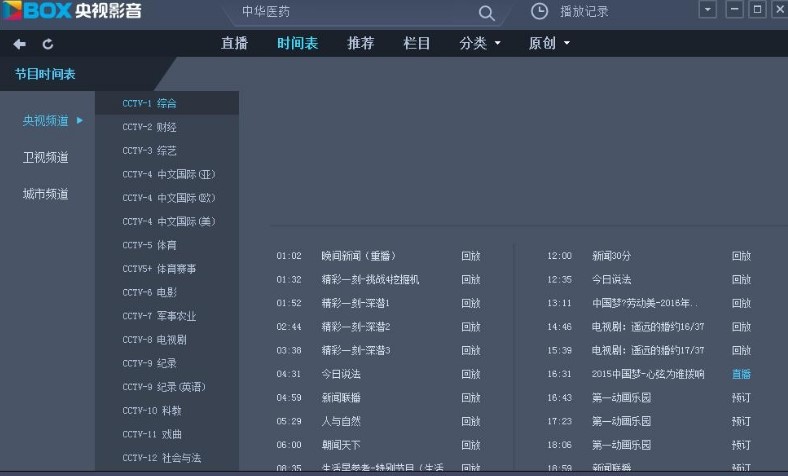788x476 pixels.
Task: Select CCTV-8 电视剧 channel
Action: 167,339
